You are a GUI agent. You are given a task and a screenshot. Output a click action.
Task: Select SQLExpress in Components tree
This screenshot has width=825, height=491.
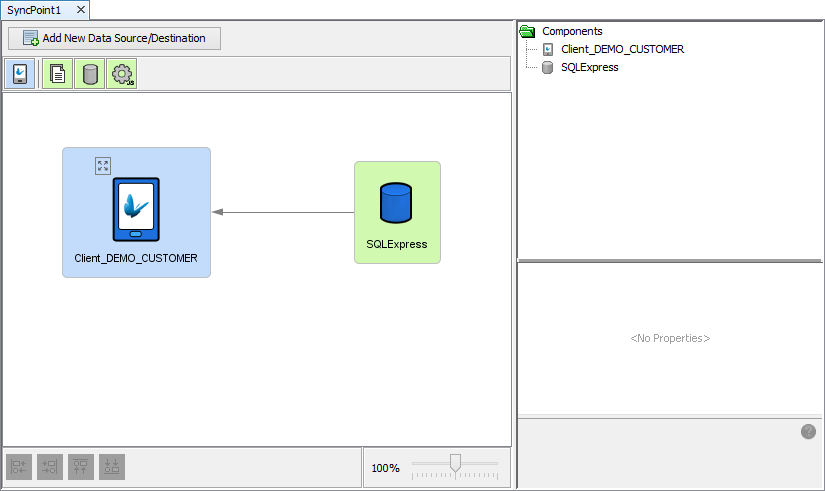(x=589, y=67)
